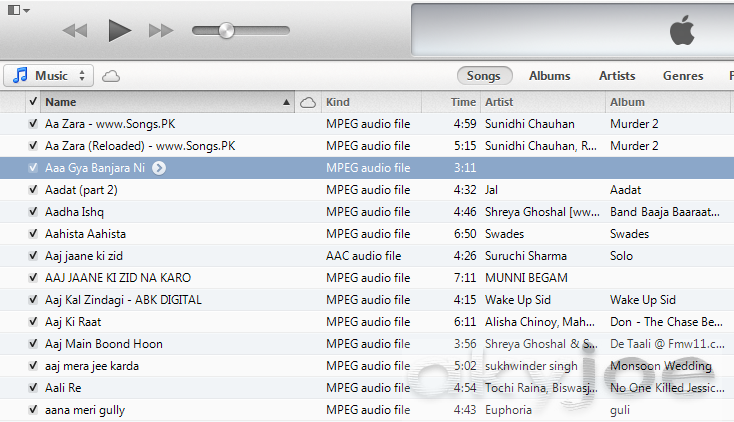Screen dimensions: 734x422
Task: Click the cloud column header icon
Action: (308, 102)
